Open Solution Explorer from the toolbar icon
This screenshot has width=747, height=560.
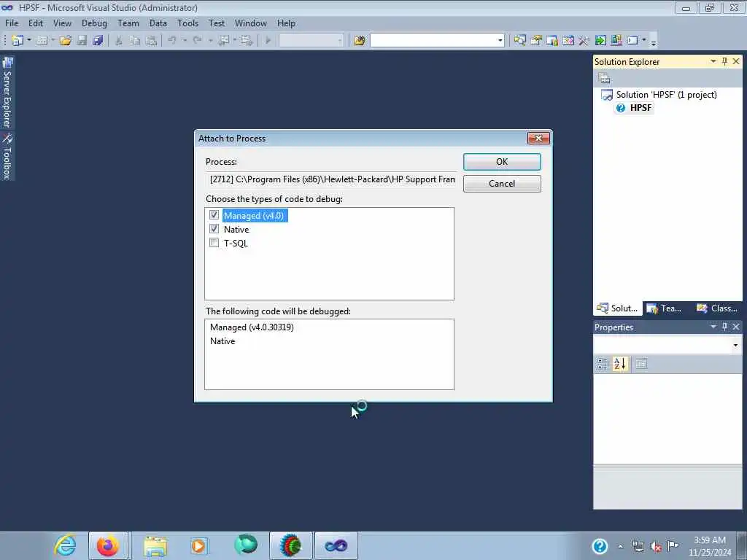tap(519, 41)
